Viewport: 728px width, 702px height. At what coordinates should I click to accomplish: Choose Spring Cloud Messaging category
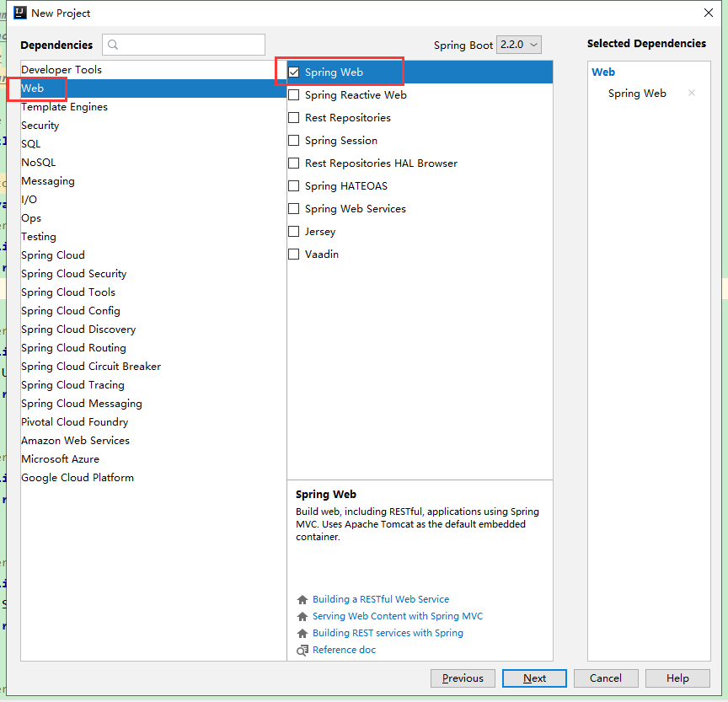[x=153, y=404]
